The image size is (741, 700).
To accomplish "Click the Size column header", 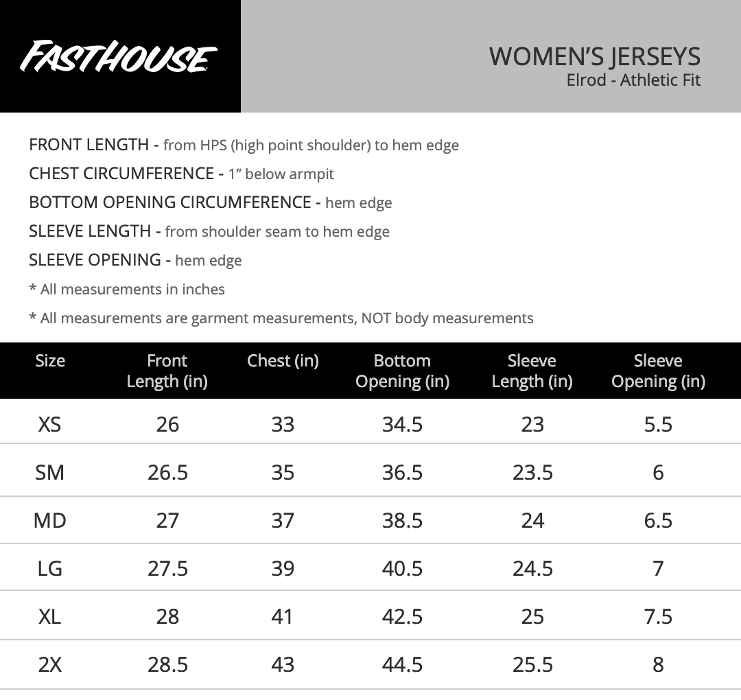I will tap(50, 361).
